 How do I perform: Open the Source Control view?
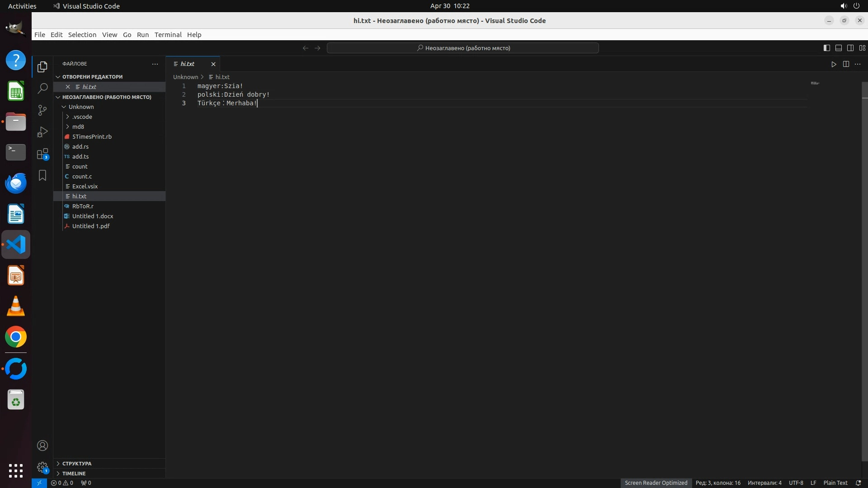(42, 110)
